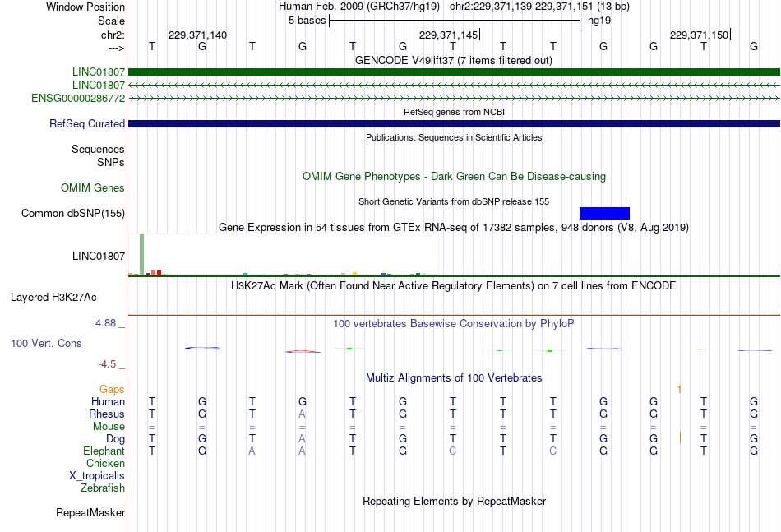Open the RefSeq genes from NCBI title
This screenshot has width=781, height=532.
pyautogui.click(x=454, y=112)
